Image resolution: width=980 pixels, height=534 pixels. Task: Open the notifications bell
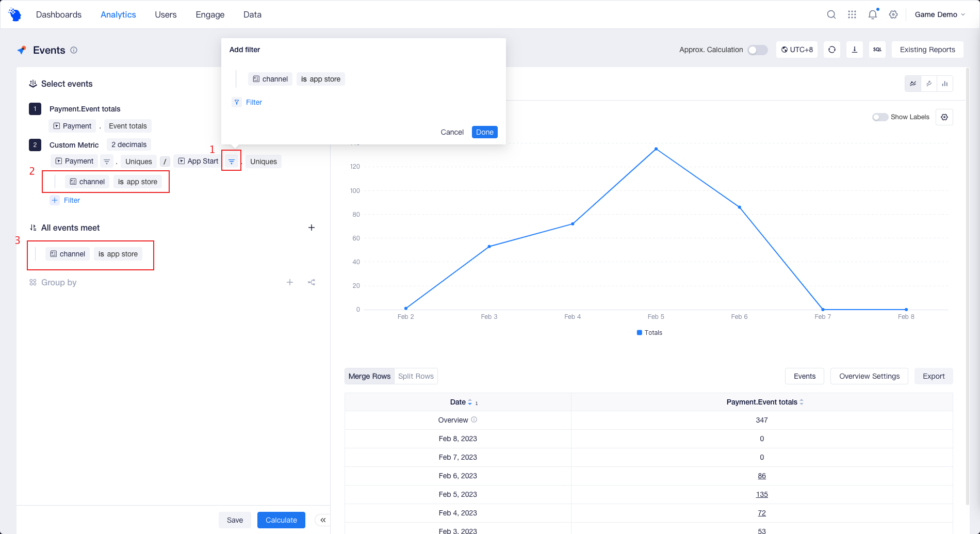tap(872, 14)
